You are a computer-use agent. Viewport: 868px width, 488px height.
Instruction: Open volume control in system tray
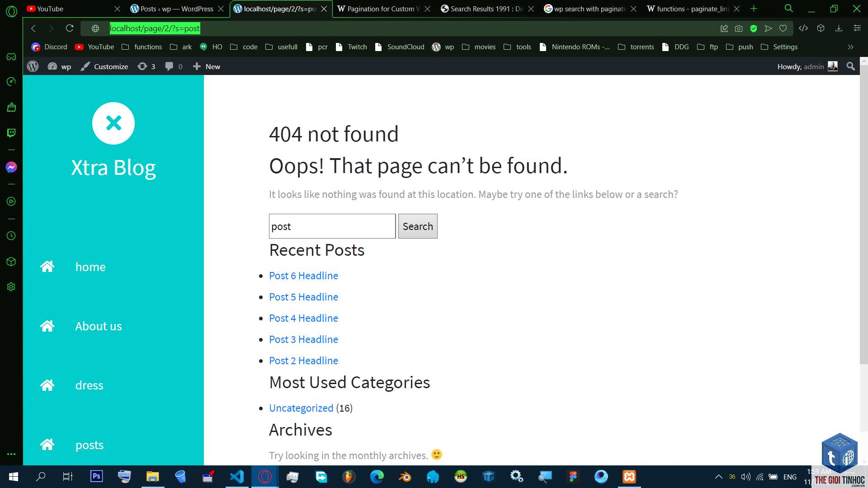click(x=745, y=477)
